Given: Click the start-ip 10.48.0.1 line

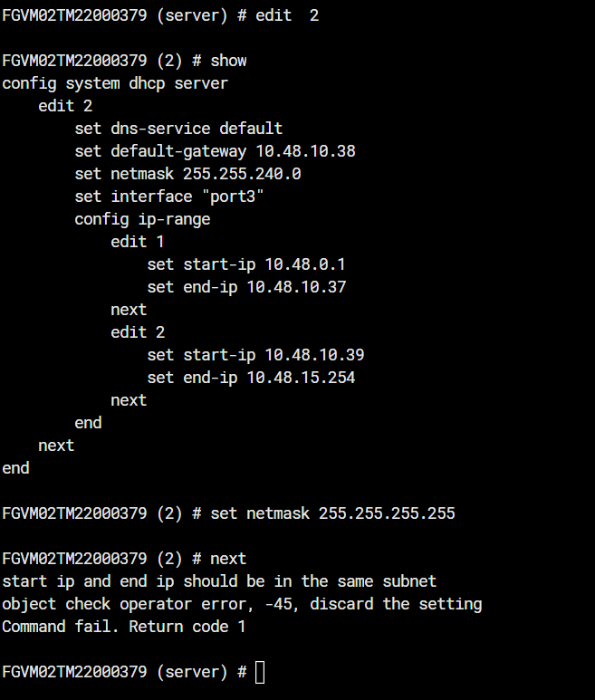Looking at the screenshot, I should [x=246, y=264].
